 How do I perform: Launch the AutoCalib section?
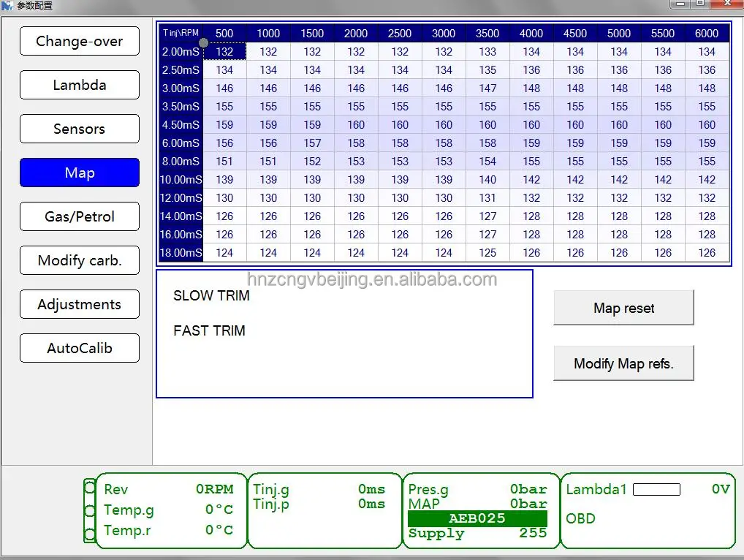(80, 348)
